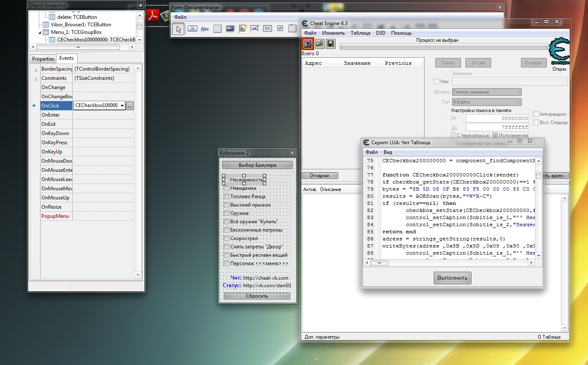Image resolution: width=588 pixels, height=365 pixels.
Task: Check the Высокий прыжок checkbox
Action: tap(226, 205)
